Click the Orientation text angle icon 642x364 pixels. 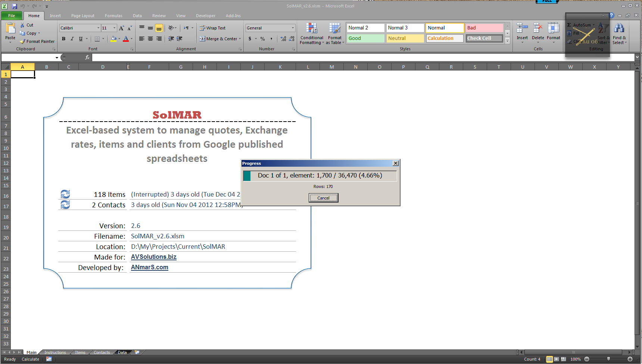(x=171, y=28)
